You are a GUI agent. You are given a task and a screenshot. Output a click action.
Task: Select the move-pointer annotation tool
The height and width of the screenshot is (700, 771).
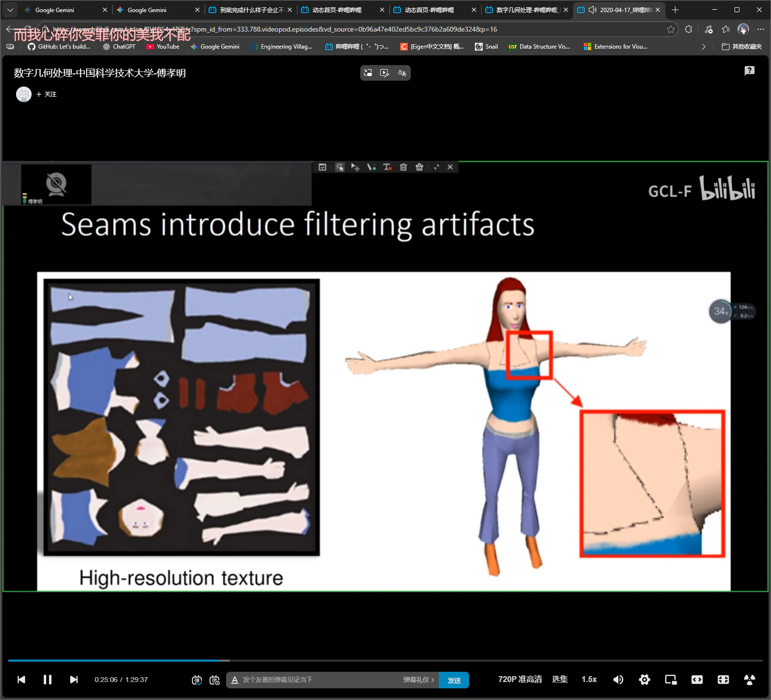pos(355,167)
